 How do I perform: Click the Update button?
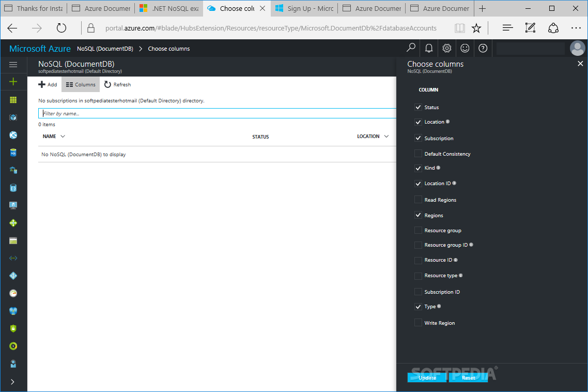tap(427, 378)
